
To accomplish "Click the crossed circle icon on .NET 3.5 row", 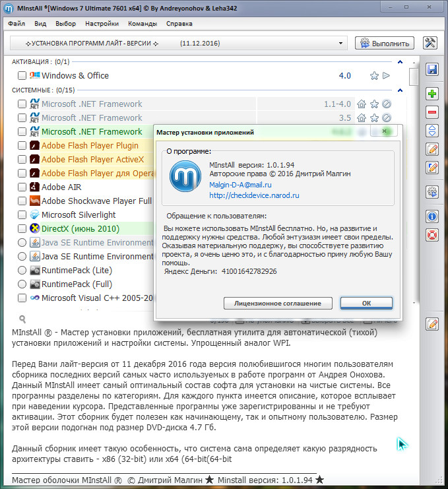I will (387, 117).
